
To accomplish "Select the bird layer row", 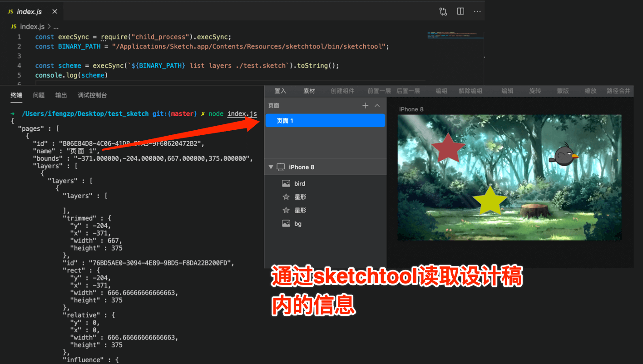I will pos(325,183).
